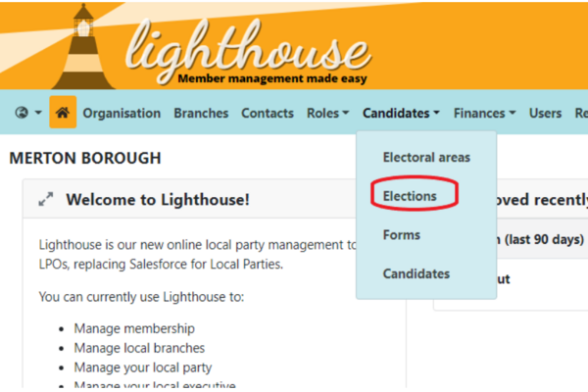Open the Finances dropdown menu
This screenshot has width=588, height=392.
(x=484, y=113)
